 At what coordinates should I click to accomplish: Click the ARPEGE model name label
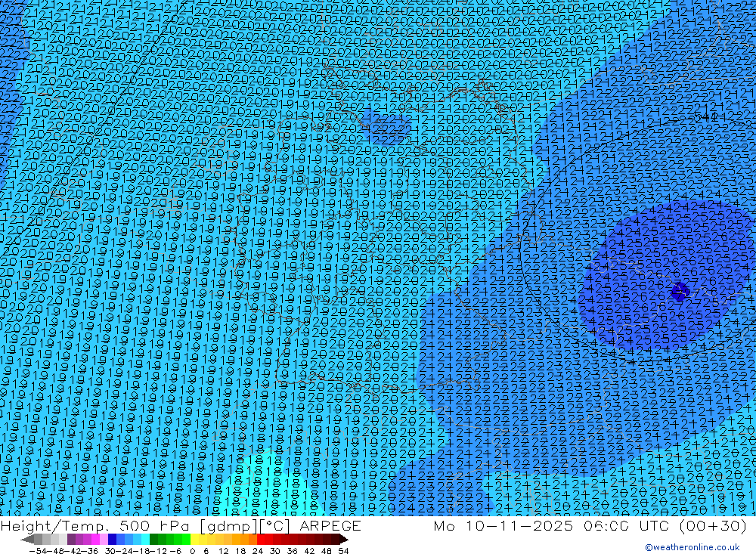[x=330, y=525]
